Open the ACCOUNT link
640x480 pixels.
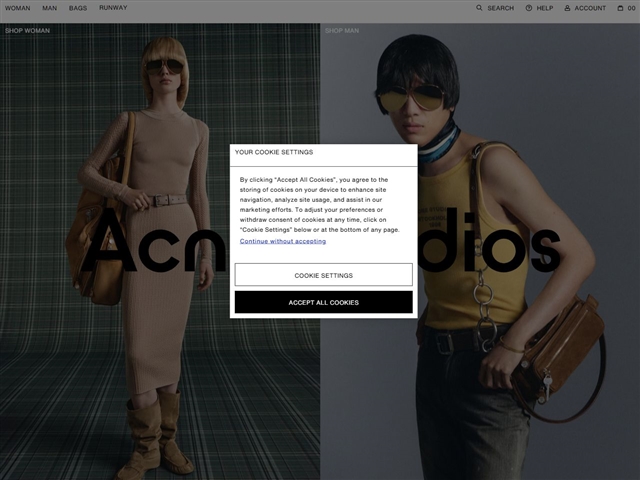tap(590, 8)
